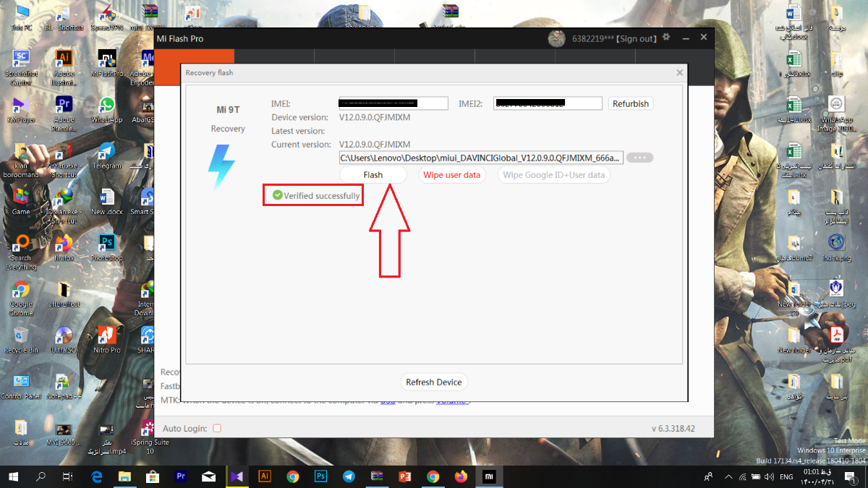The height and width of the screenshot is (488, 868).
Task: Open Screenshot Captor desktop icon
Action: click(x=22, y=68)
